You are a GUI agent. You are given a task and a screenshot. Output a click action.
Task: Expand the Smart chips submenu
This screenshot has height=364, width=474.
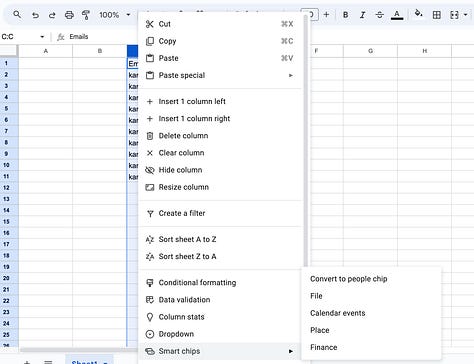pyautogui.click(x=220, y=351)
